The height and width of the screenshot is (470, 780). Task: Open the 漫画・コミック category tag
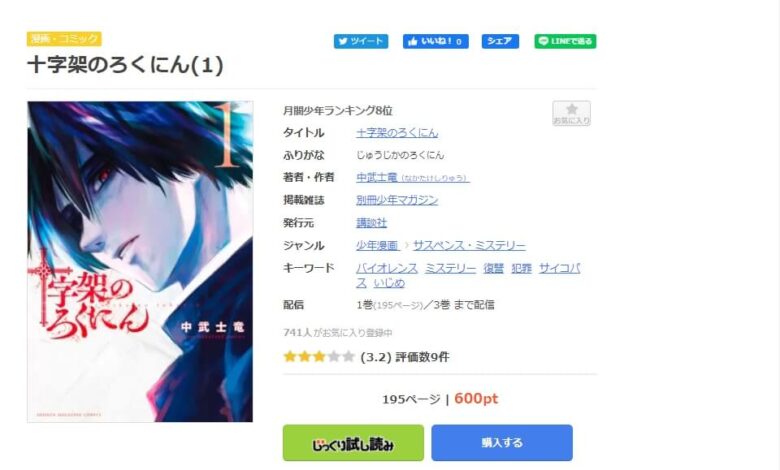[64, 39]
